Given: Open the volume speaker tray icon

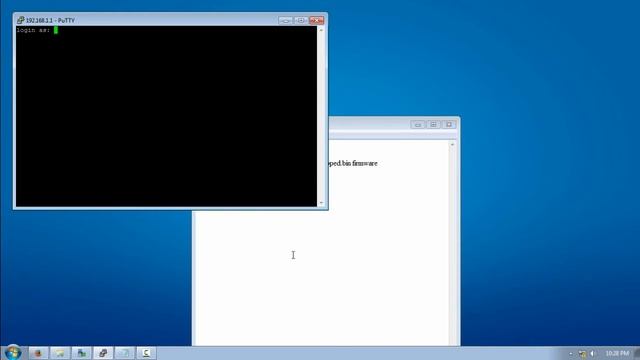Looking at the screenshot, I should pyautogui.click(x=593, y=353).
